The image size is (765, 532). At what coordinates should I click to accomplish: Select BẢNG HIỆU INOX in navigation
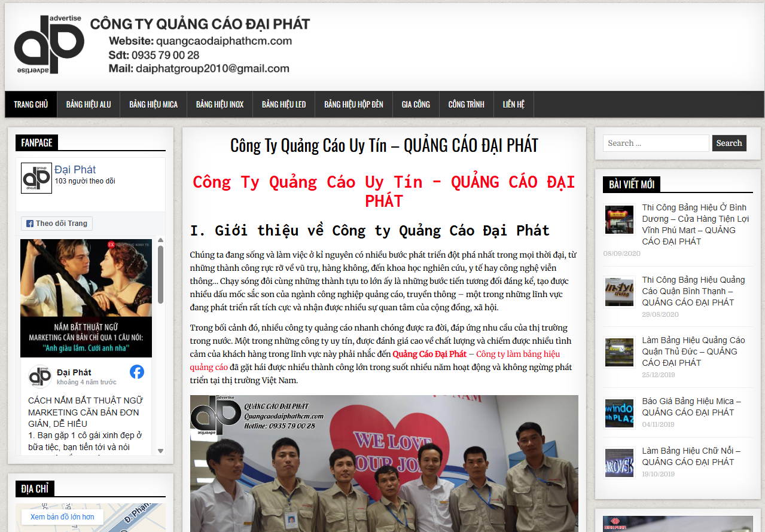[x=220, y=104]
